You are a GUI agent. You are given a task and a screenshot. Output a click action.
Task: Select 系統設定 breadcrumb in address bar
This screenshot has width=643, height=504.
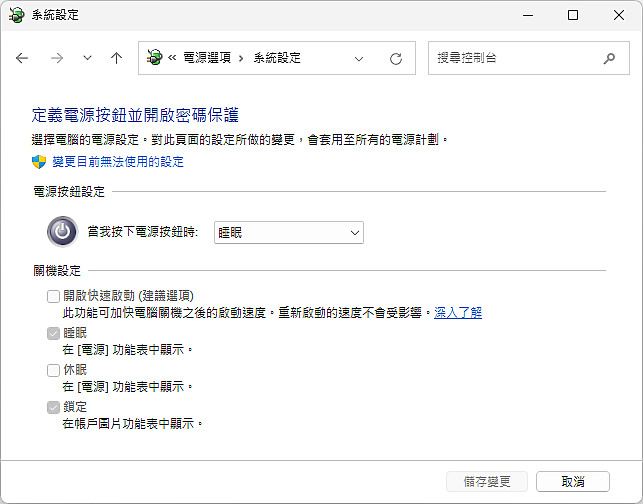click(x=277, y=58)
